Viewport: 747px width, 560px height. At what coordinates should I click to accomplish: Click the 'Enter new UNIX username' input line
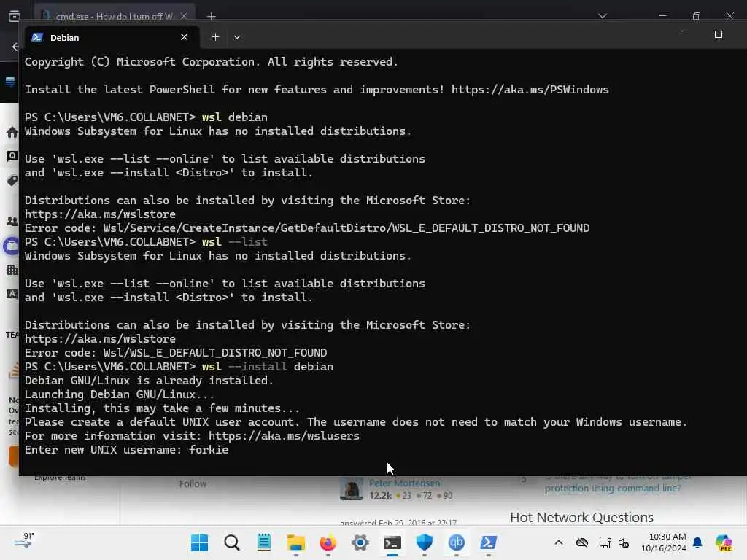click(x=126, y=449)
